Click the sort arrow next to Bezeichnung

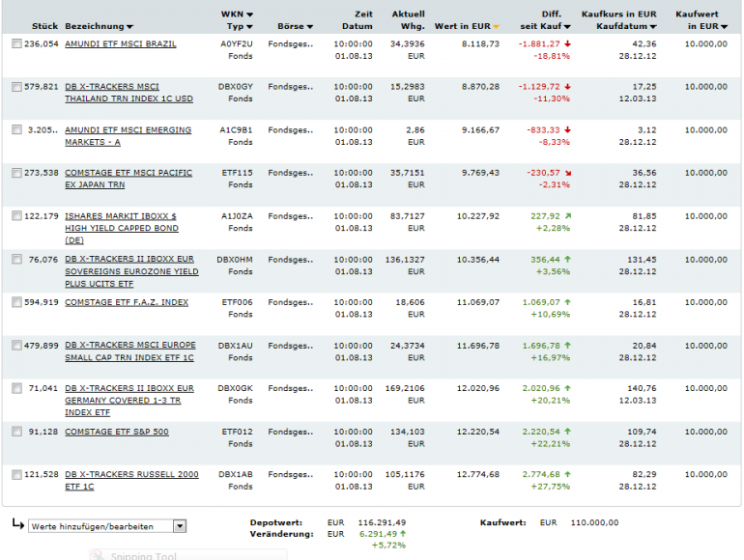130,27
